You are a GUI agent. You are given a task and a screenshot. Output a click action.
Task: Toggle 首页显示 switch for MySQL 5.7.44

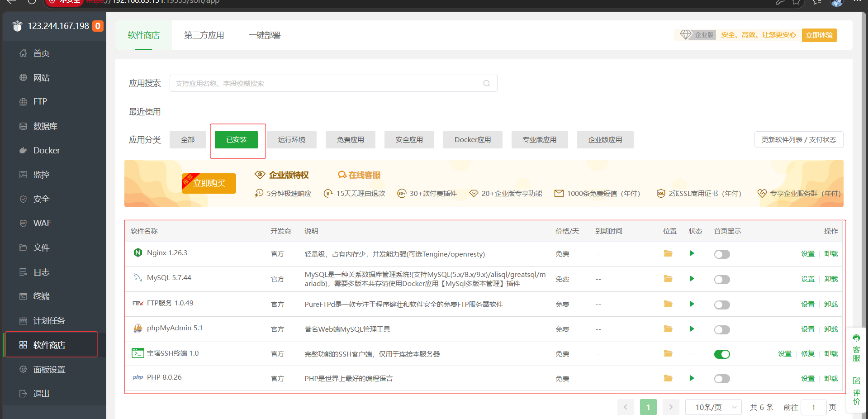tap(722, 280)
